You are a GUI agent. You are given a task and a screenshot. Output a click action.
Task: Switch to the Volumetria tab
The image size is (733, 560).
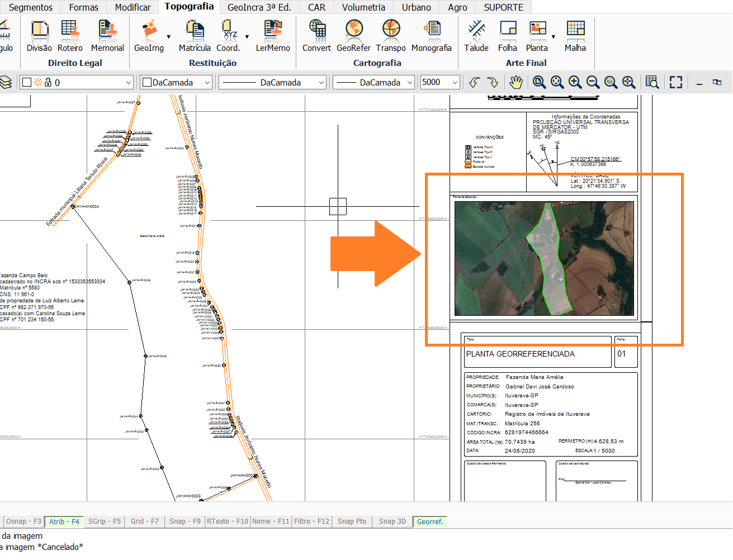pos(363,7)
